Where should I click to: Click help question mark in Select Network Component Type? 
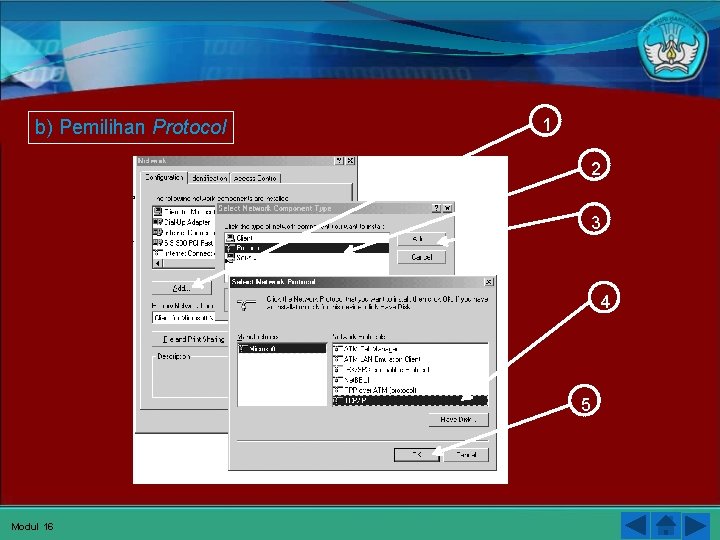point(437,208)
